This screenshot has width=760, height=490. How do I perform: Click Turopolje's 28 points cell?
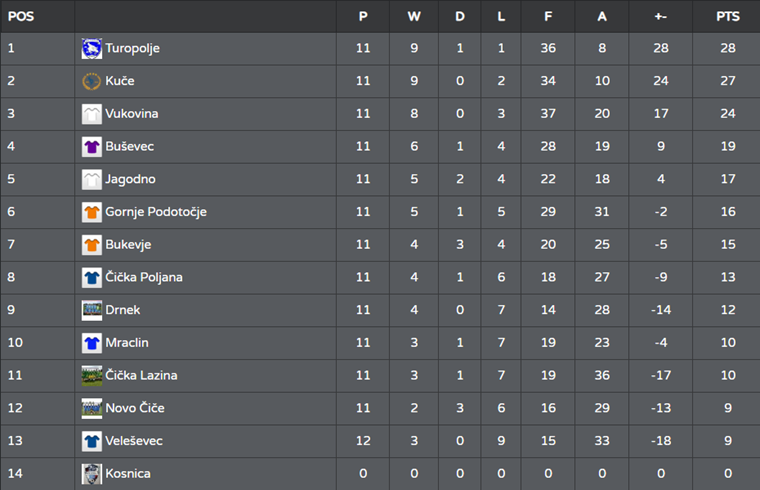[x=727, y=48]
